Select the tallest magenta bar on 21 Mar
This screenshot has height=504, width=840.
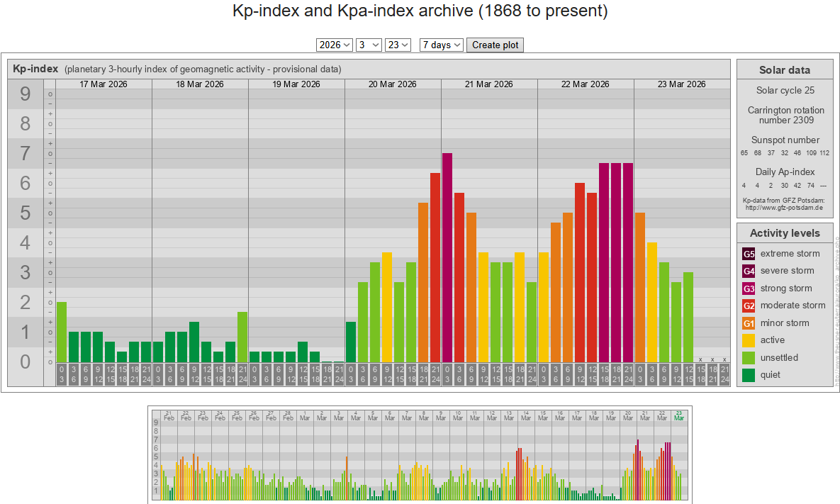(447, 257)
